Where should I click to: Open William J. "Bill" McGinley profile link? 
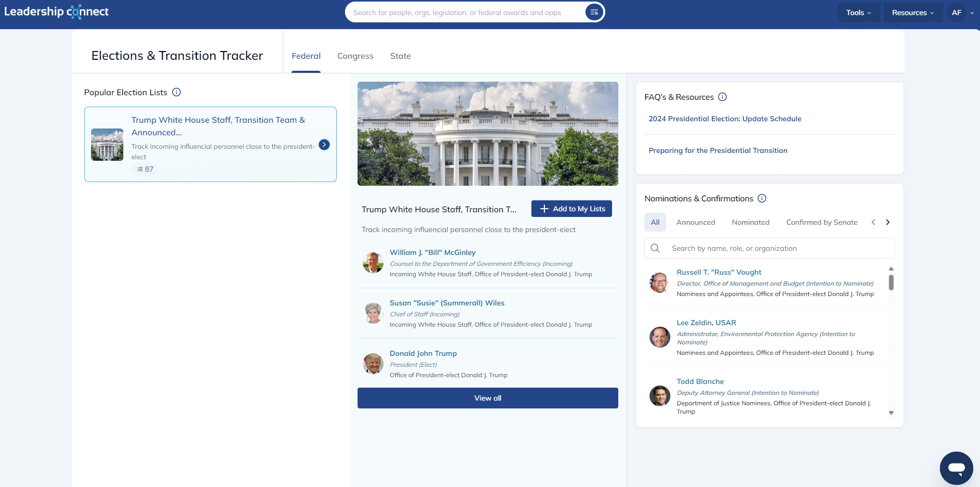click(x=432, y=252)
